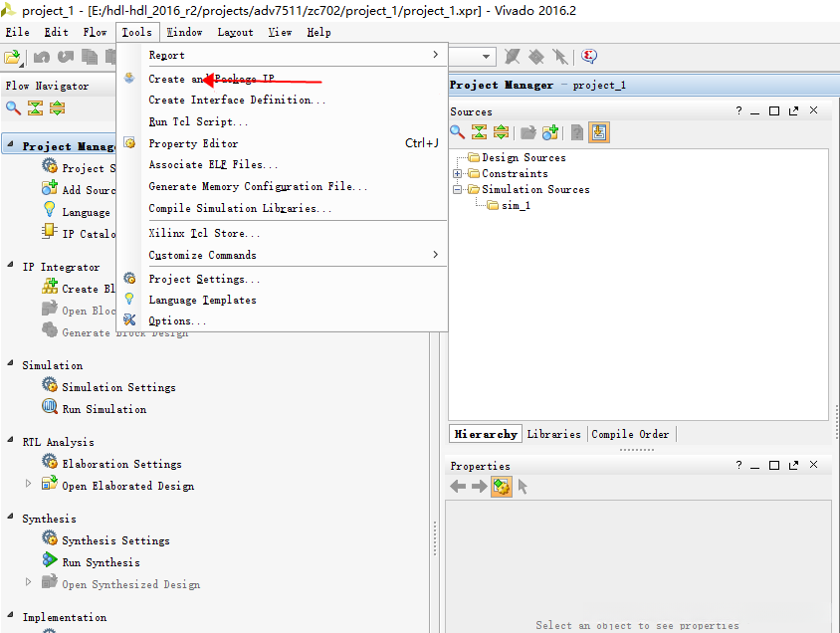The height and width of the screenshot is (633, 840).
Task: Switch to the Libraries tab
Action: tap(553, 434)
